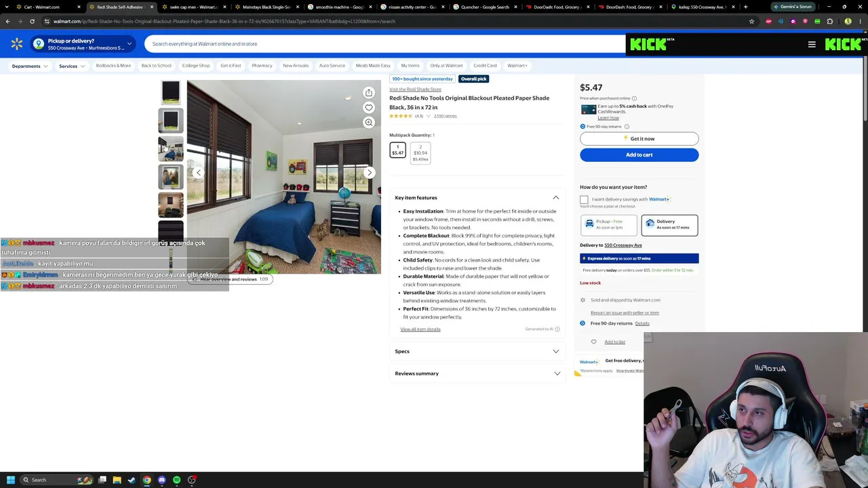Open OnePay CashRewards Learn how link
Viewport: 868px width, 488px height.
608,118
